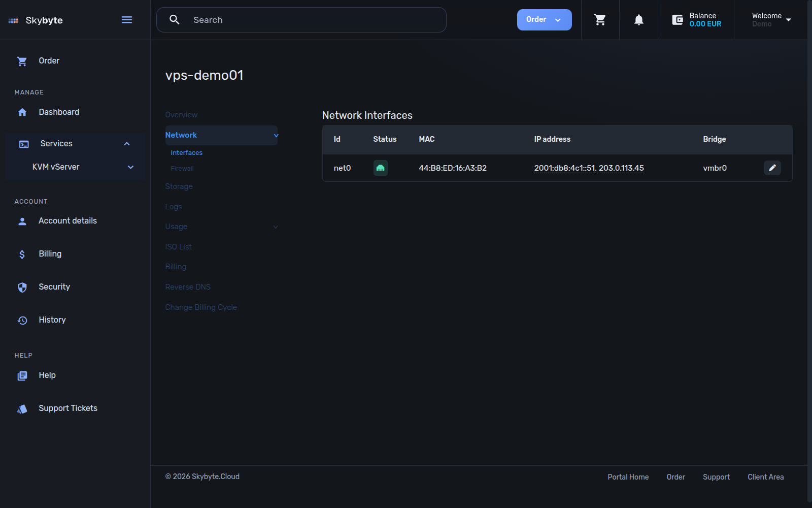Expand KVM vServer chevron
The height and width of the screenshot is (508, 812).
(x=130, y=167)
